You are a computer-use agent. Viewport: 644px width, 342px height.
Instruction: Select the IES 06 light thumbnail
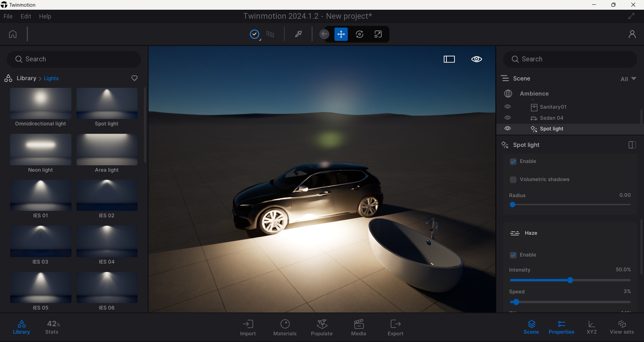107,287
